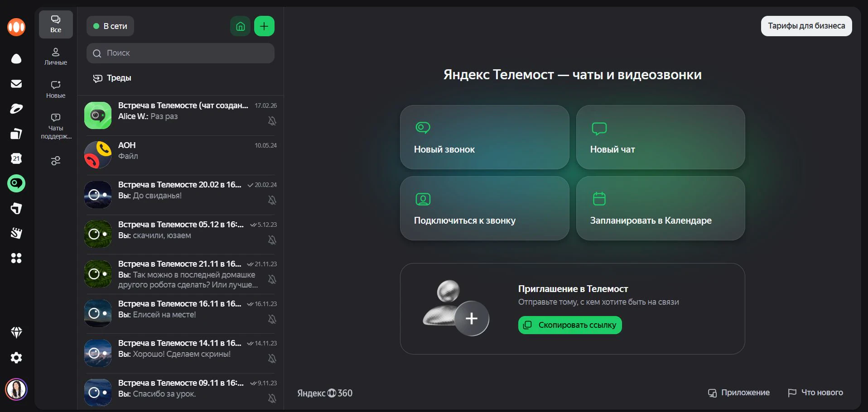Toggle muted bell for 21.11 meeting chat
Viewport: 868px width, 412px height.
pyautogui.click(x=272, y=279)
